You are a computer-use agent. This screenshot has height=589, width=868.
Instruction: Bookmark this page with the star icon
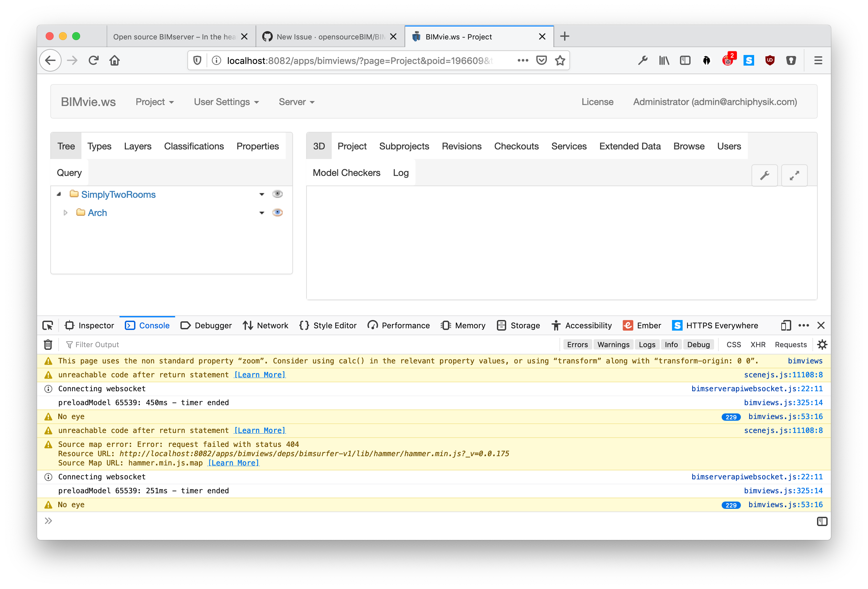(560, 60)
